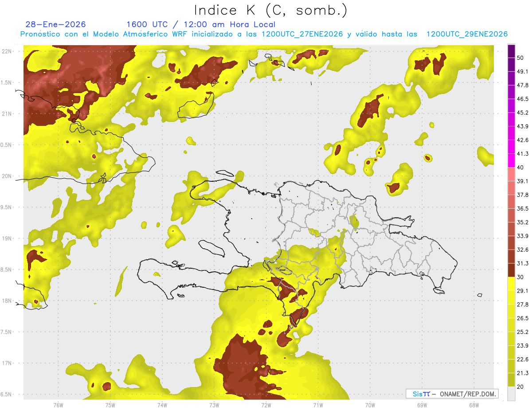Click the colorbar value '31.3'
Image resolution: width=532 pixels, height=411 pixels.
tap(523, 263)
